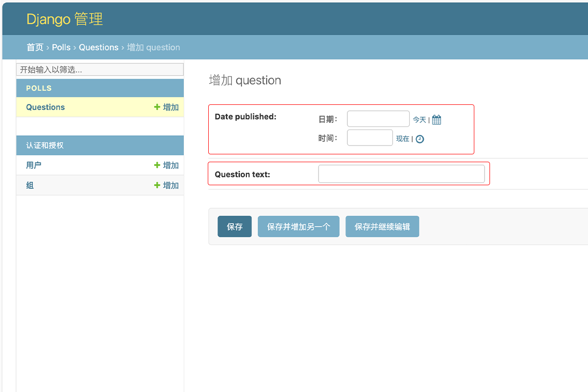This screenshot has width=588, height=392.
Task: Click the 今天 (Today) shortcut link
Action: click(x=419, y=120)
